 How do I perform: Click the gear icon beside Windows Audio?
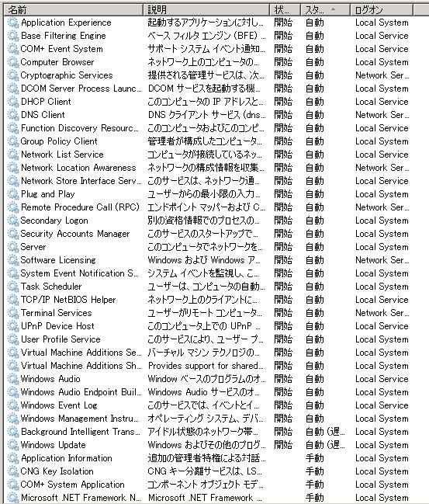pyautogui.click(x=13, y=379)
